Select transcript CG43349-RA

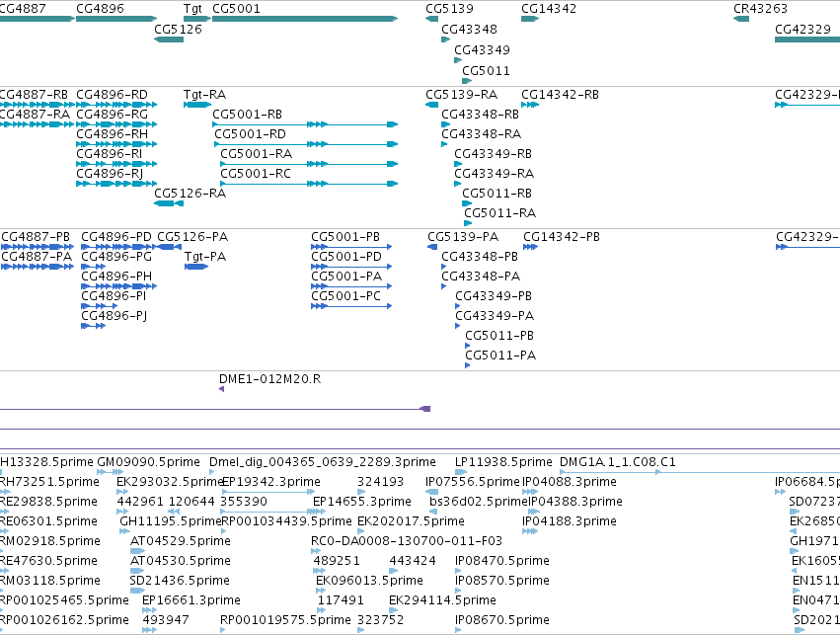click(495, 174)
